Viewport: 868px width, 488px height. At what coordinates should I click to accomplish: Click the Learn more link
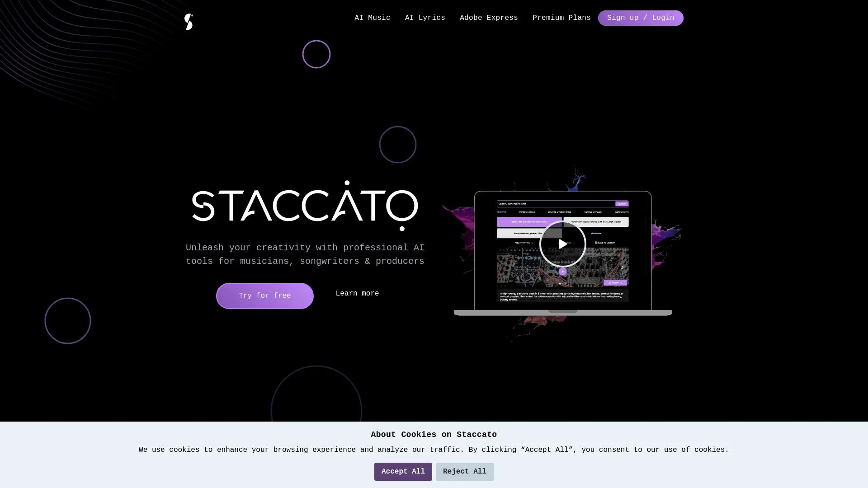click(357, 293)
